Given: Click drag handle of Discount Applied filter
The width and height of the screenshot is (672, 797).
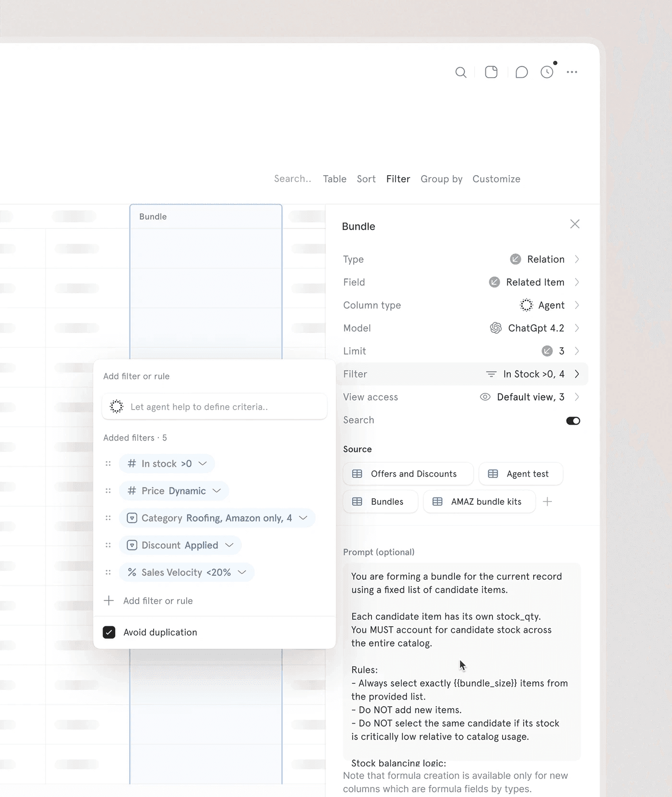Looking at the screenshot, I should (108, 545).
